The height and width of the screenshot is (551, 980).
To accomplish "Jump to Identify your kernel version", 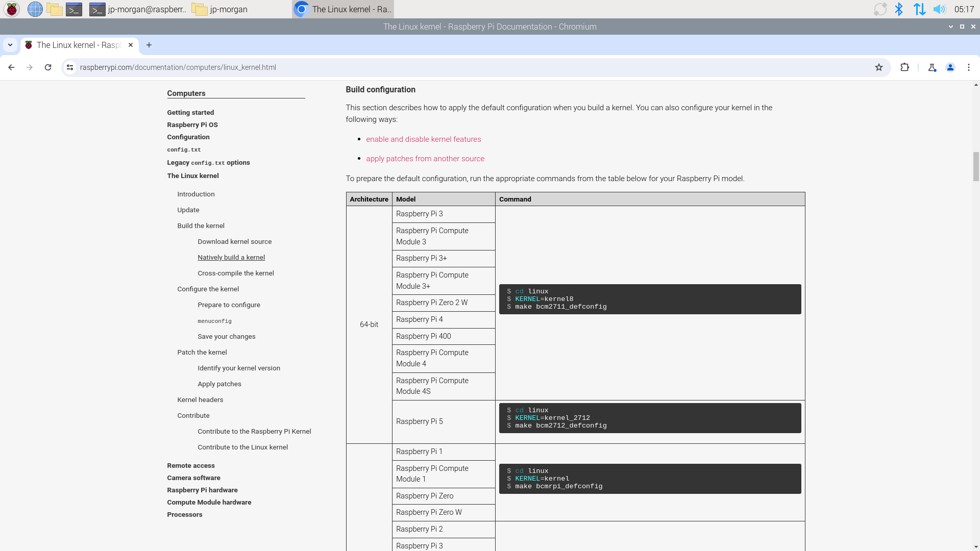I will pos(239,368).
